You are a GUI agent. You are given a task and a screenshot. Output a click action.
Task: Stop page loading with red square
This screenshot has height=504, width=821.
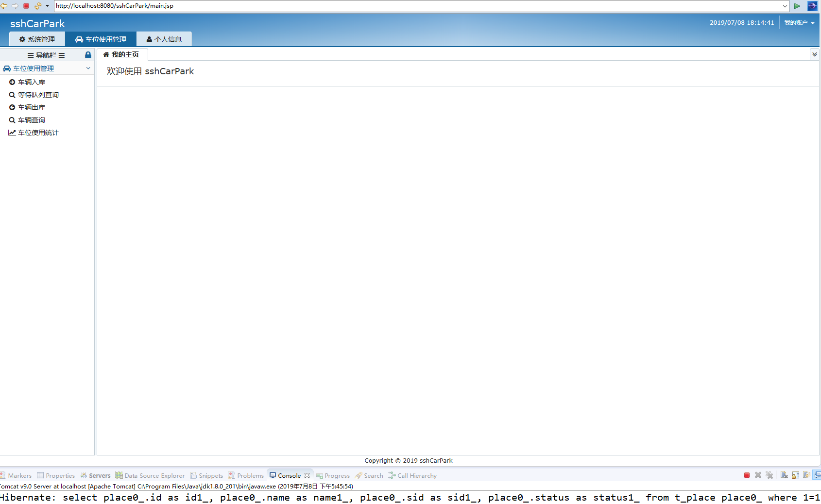pos(26,6)
